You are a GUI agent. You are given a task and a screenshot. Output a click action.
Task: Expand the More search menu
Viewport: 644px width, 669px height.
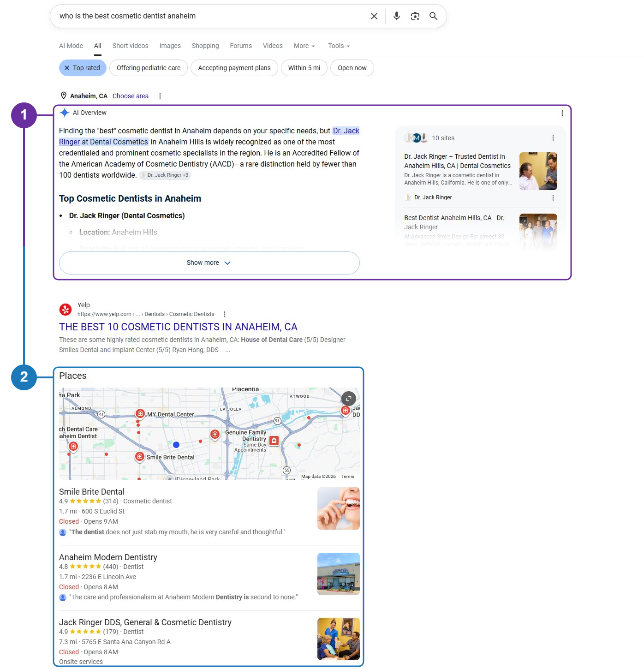coord(304,46)
